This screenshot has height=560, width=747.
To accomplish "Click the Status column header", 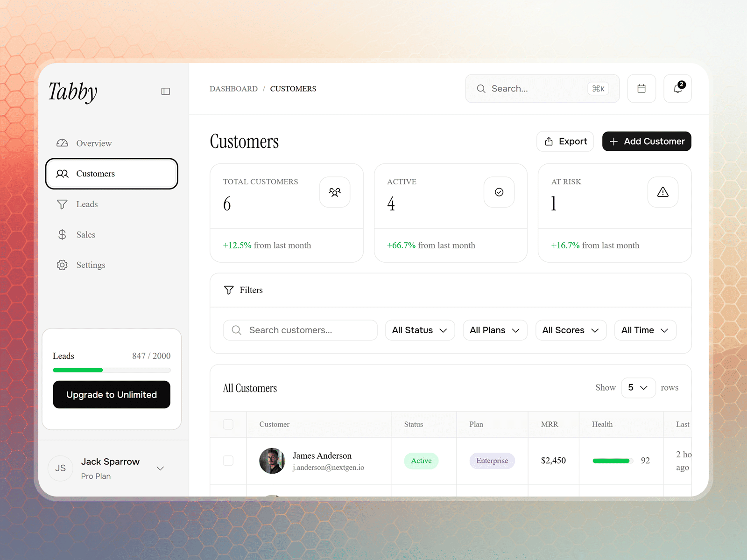I will 414,424.
